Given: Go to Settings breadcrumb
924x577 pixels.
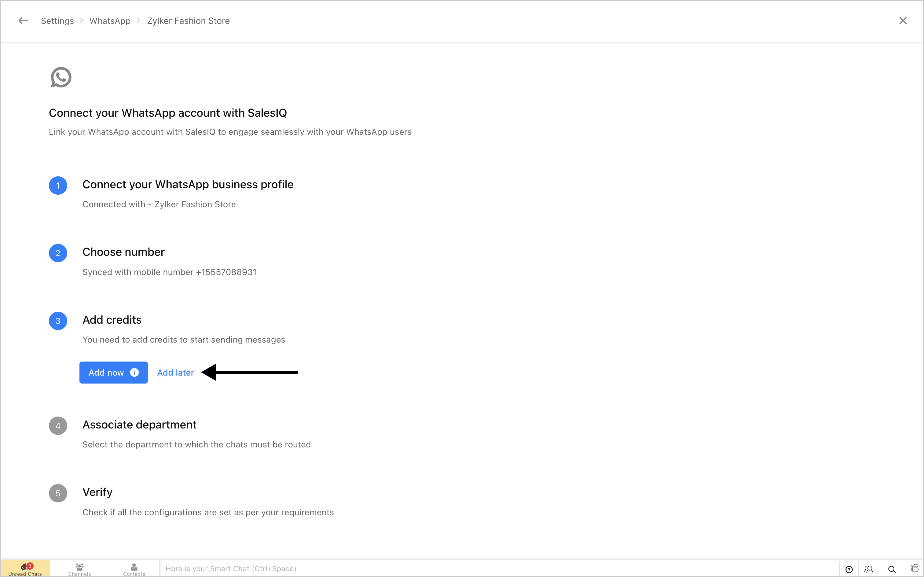Looking at the screenshot, I should coord(57,21).
